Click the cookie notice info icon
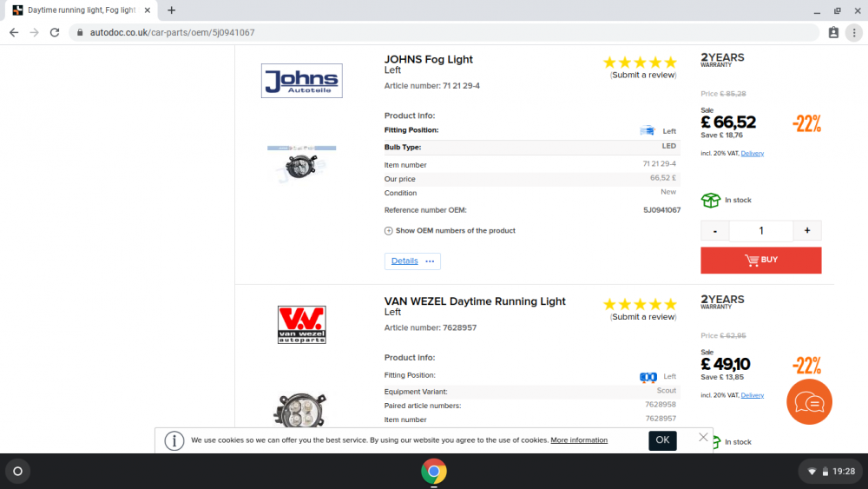Screen dimensions: 868x489 pos(174,441)
